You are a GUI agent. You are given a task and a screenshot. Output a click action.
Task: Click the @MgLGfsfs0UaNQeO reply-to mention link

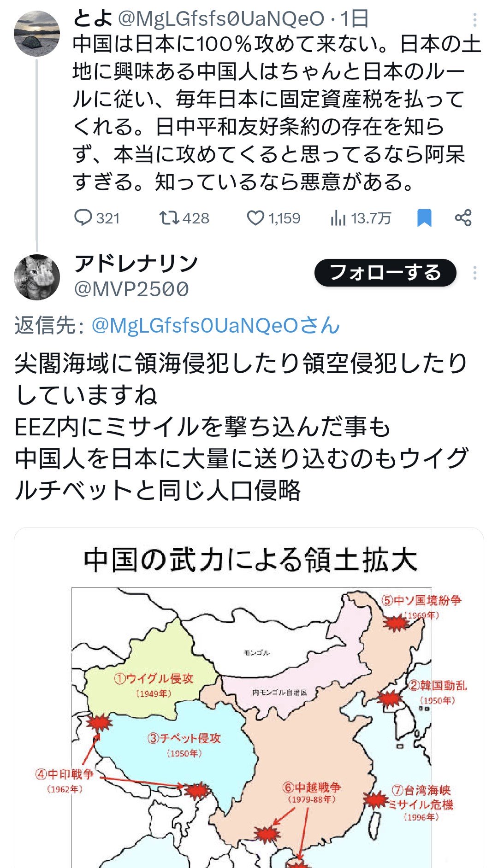coord(215,325)
